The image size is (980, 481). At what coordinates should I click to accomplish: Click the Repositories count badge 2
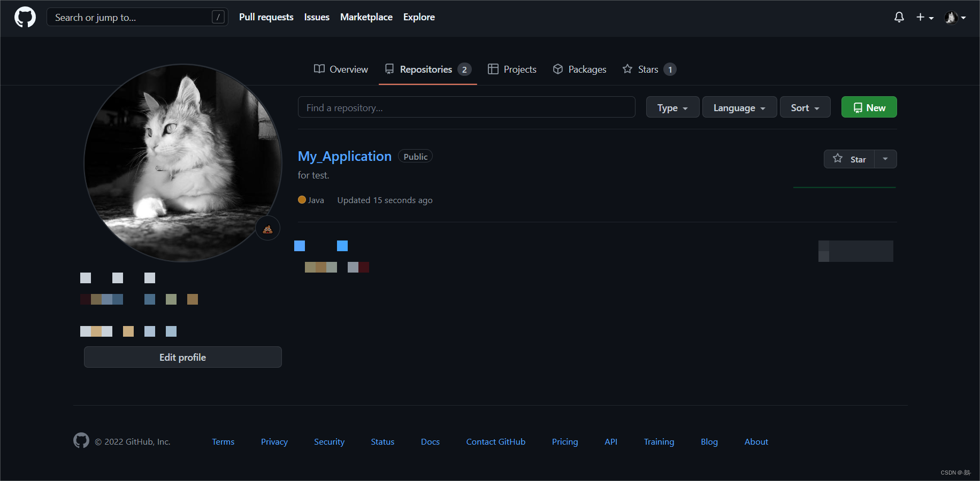464,69
